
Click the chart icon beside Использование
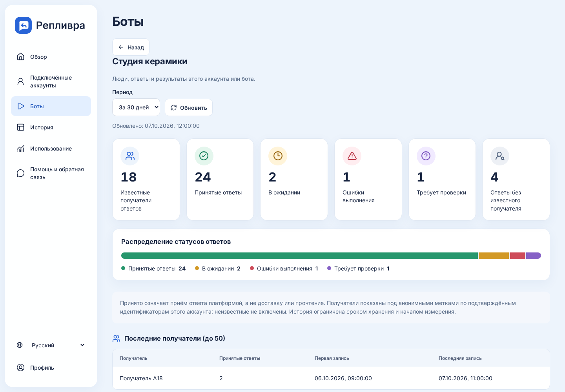pyautogui.click(x=21, y=149)
